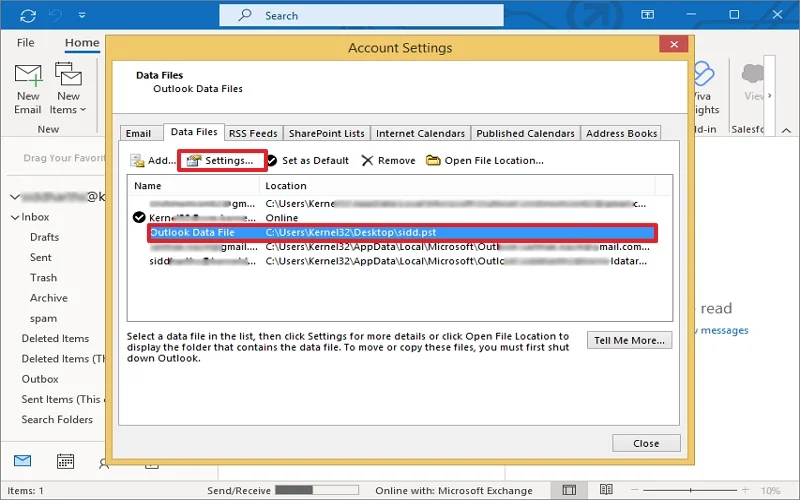This screenshot has width=800, height=500.
Task: Open the Sent folder
Action: [41, 258]
